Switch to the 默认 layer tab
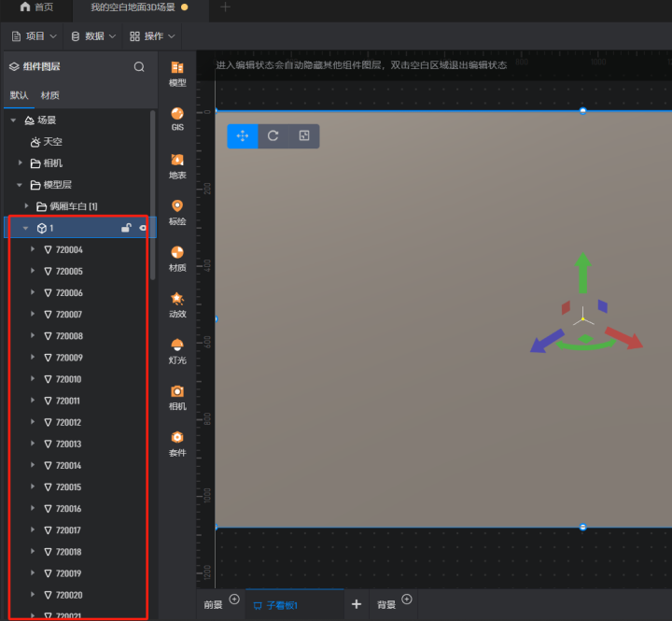Viewport: 672px width, 621px height. click(19, 95)
